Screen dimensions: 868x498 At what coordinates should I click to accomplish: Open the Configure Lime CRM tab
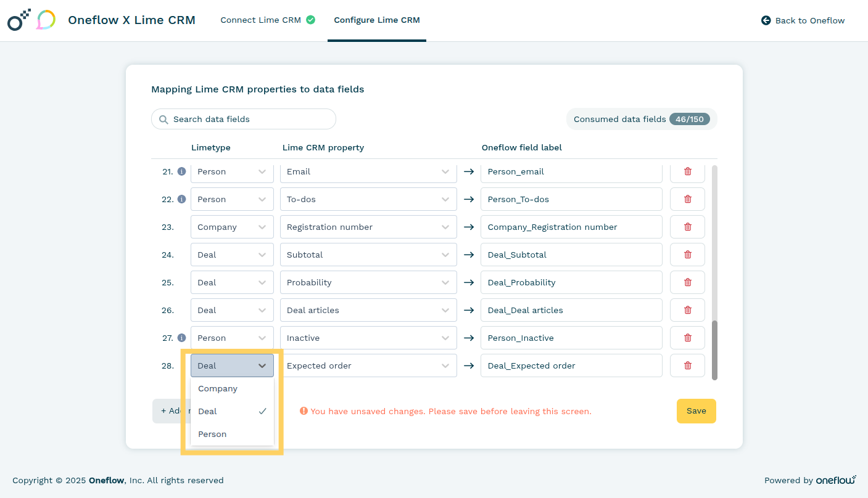pos(376,20)
